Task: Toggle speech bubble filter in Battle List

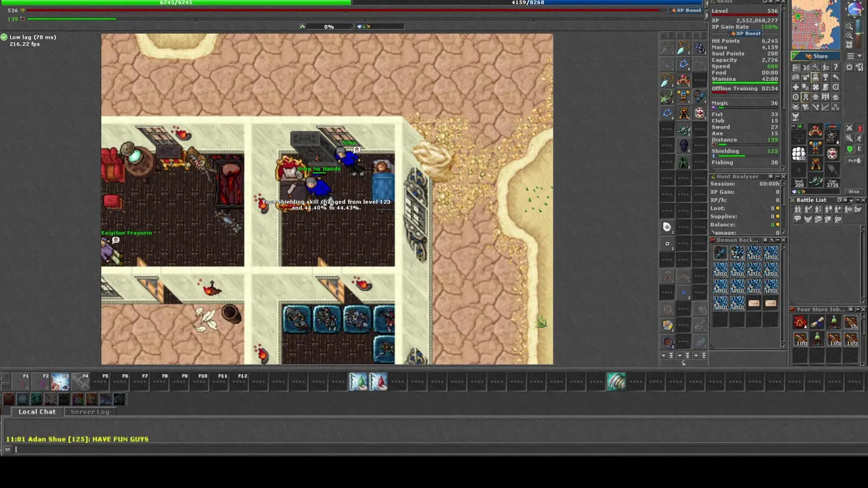Action: [797, 218]
